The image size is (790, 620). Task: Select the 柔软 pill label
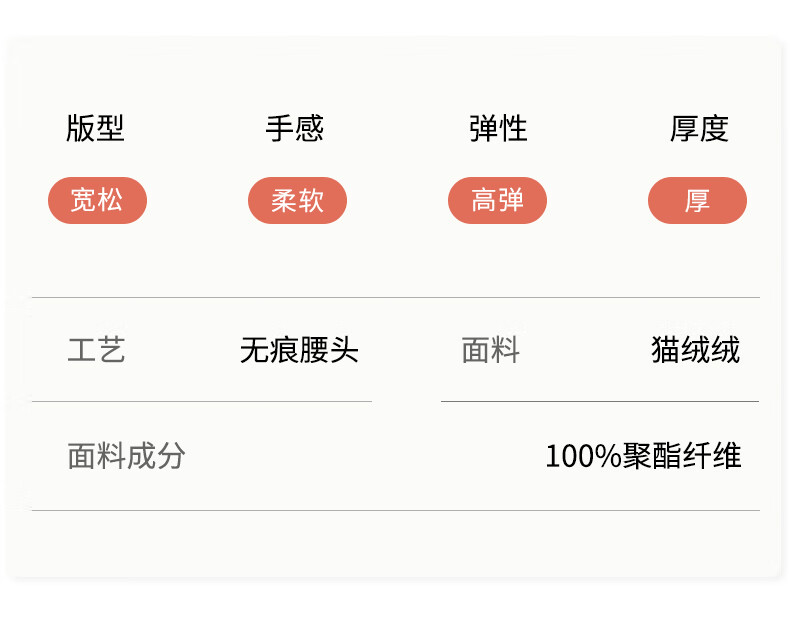coord(297,200)
